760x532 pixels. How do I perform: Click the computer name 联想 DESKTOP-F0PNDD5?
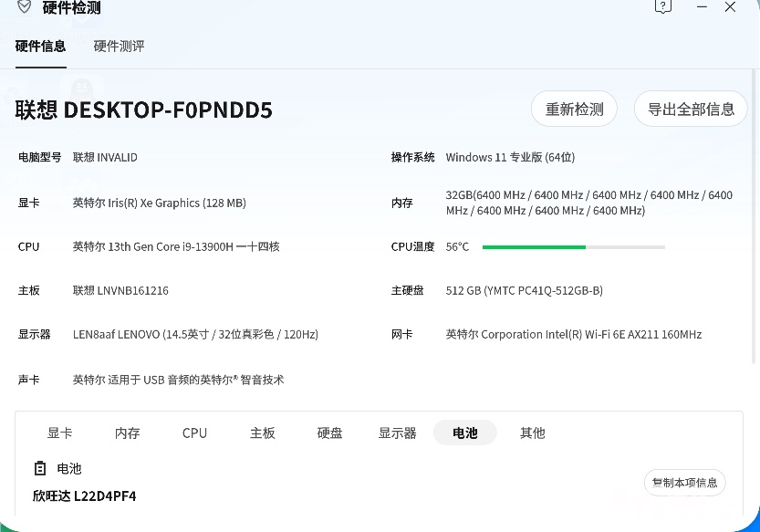[144, 110]
